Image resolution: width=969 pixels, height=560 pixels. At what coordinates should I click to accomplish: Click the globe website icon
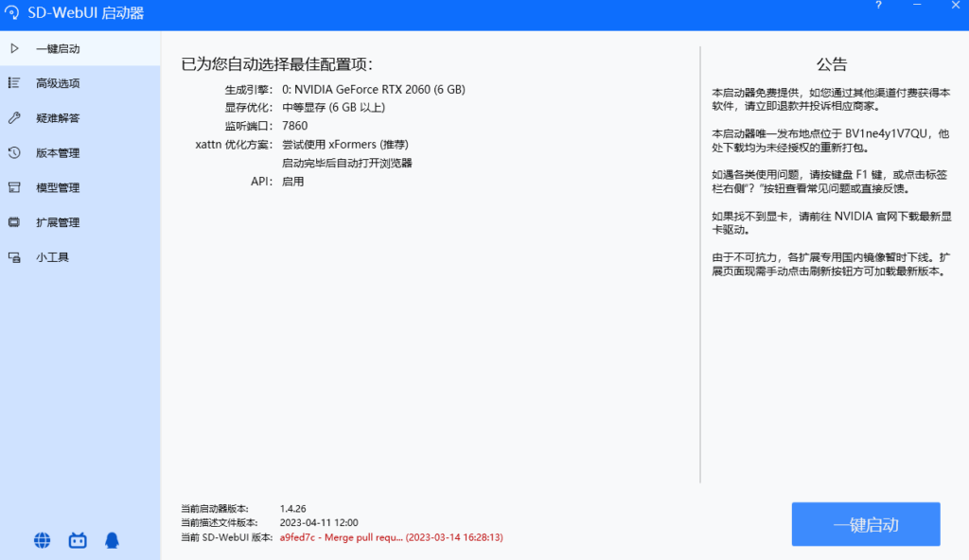[x=41, y=540]
